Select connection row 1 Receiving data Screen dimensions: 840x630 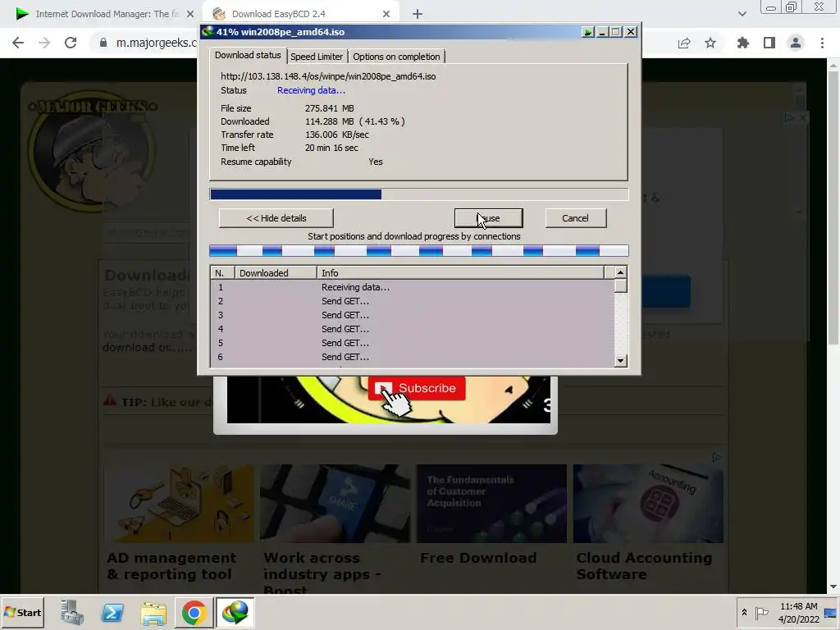click(x=412, y=287)
